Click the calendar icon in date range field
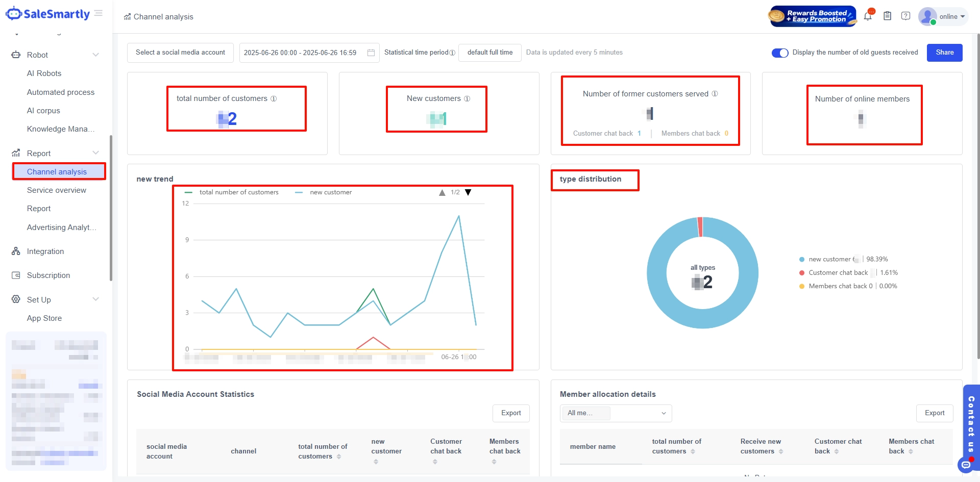The image size is (980, 482). [x=371, y=53]
